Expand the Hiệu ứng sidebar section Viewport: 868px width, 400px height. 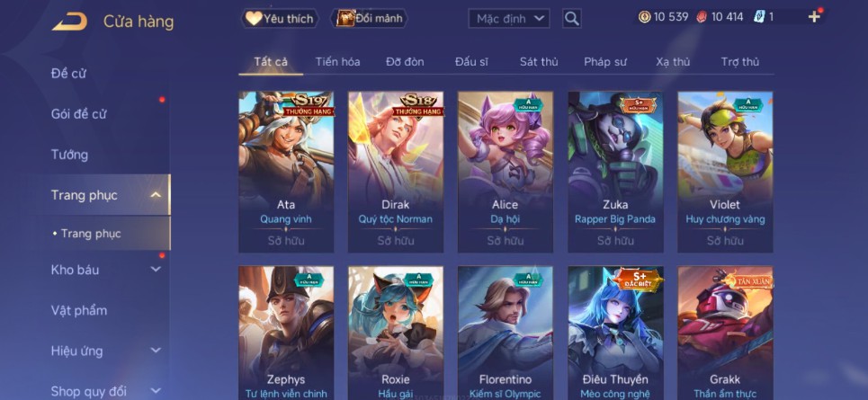point(157,351)
